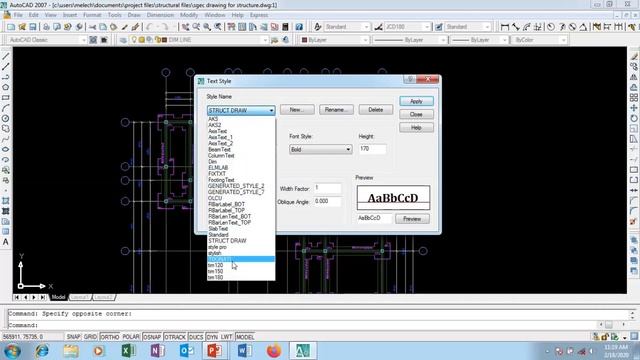This screenshot has width=640, height=360.
Task: Toggle ORTHO mode in status bar
Action: [109, 337]
